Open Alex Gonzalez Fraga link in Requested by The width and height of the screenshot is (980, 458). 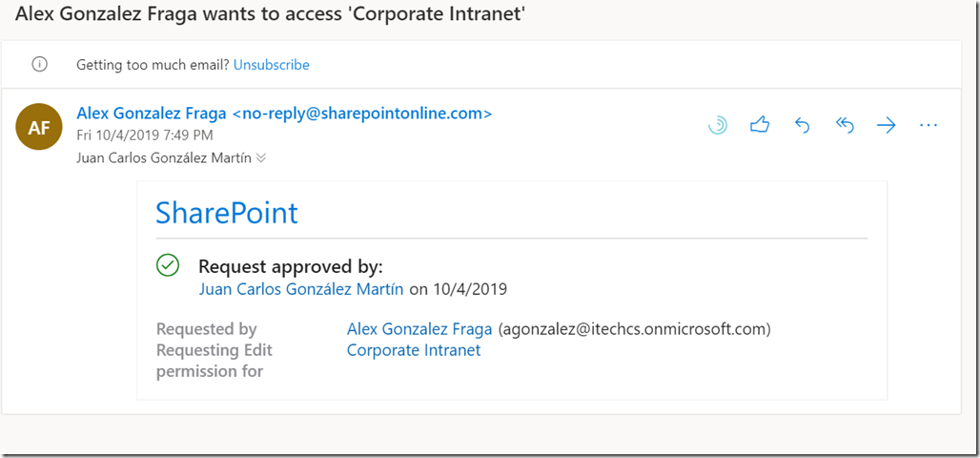pyautogui.click(x=419, y=329)
